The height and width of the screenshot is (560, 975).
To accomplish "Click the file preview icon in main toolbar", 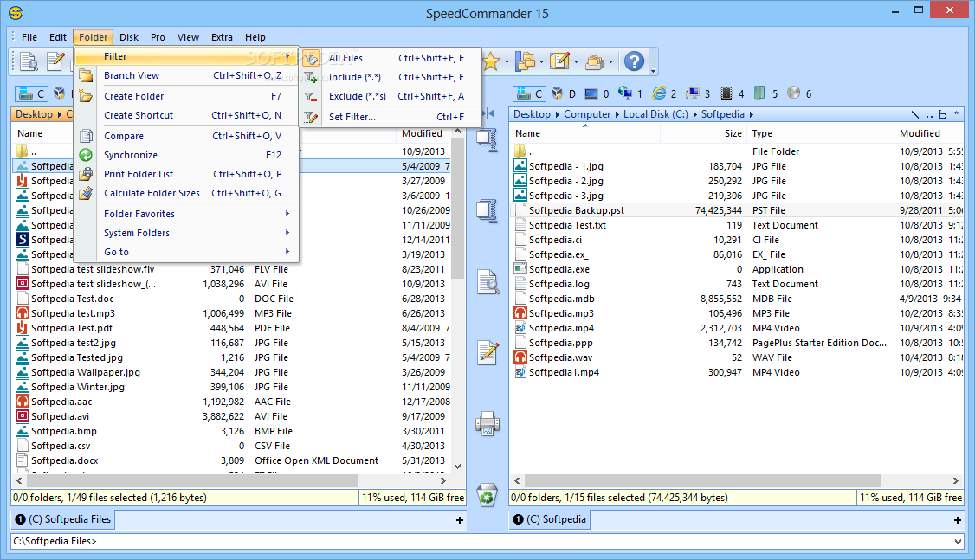I will [29, 61].
